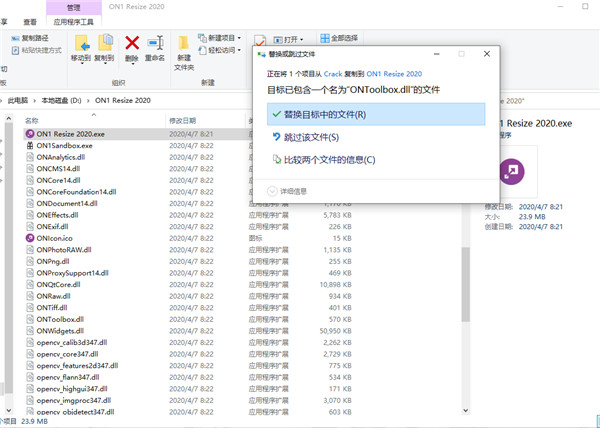
Task: Click 此电脑 in the address bar
Action: tap(18, 101)
